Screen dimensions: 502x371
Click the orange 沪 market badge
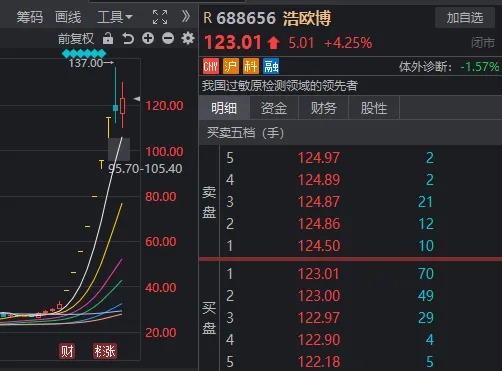point(231,66)
